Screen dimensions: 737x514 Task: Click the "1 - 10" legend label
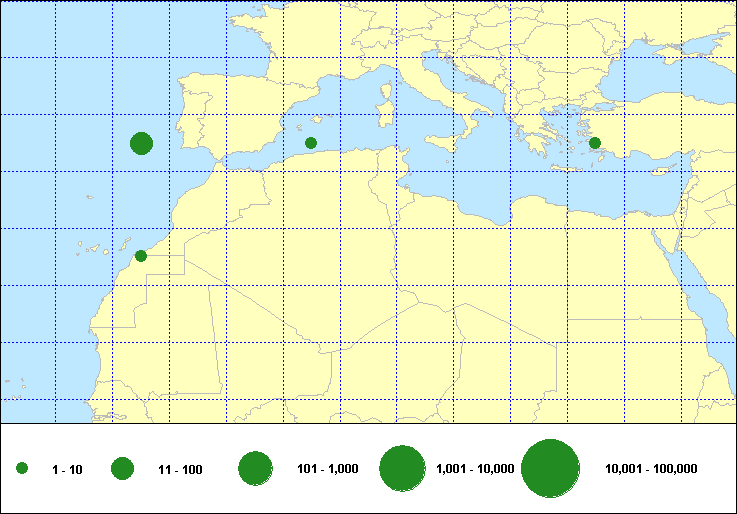pos(67,469)
